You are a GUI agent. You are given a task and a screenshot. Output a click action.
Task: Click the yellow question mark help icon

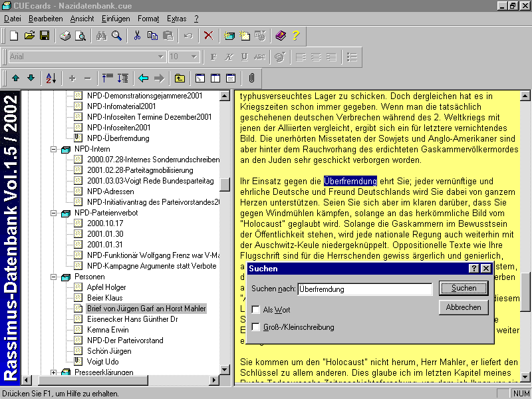pyautogui.click(x=296, y=36)
